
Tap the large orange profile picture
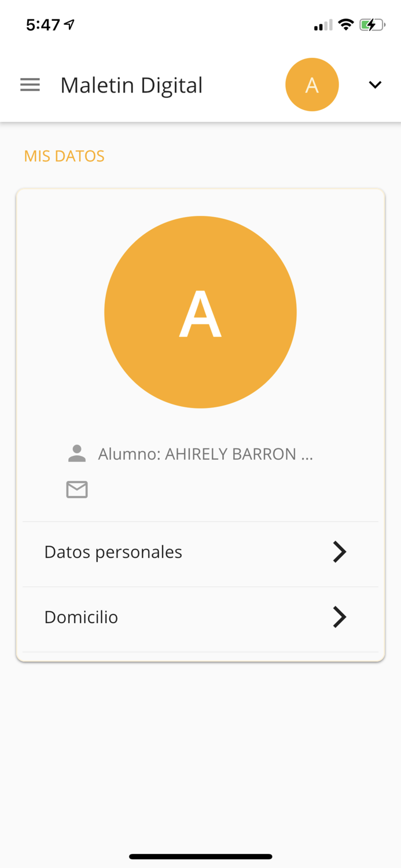[200, 312]
